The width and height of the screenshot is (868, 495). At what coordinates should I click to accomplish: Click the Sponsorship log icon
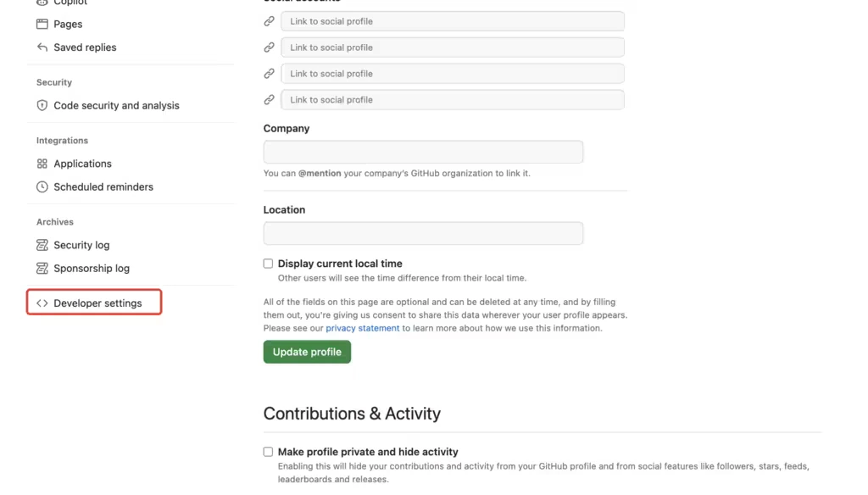[42, 268]
